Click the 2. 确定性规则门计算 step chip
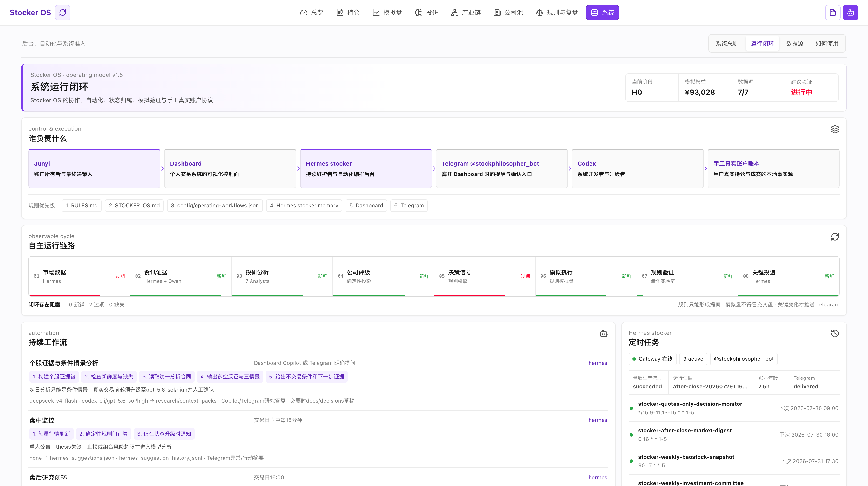868x486 pixels. [x=103, y=434]
